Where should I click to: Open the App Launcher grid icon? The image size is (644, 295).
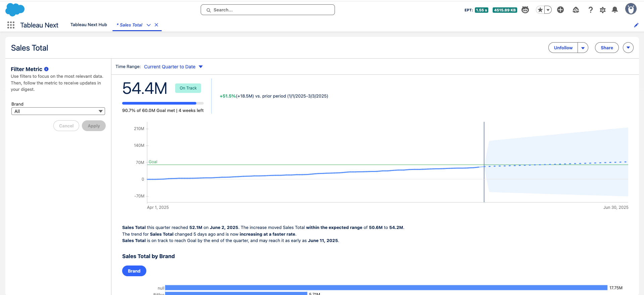pos(11,25)
